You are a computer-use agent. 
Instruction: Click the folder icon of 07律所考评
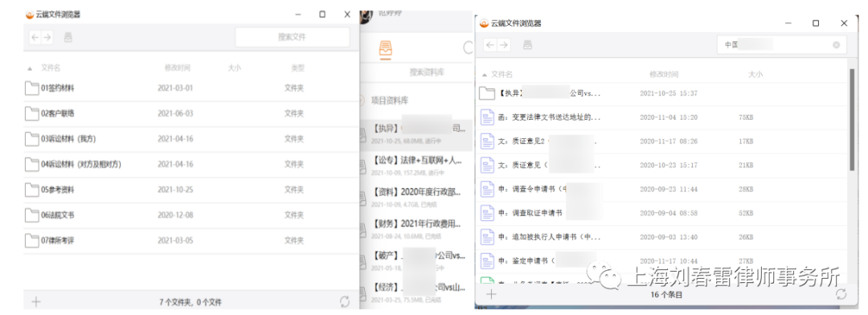pos(32,240)
